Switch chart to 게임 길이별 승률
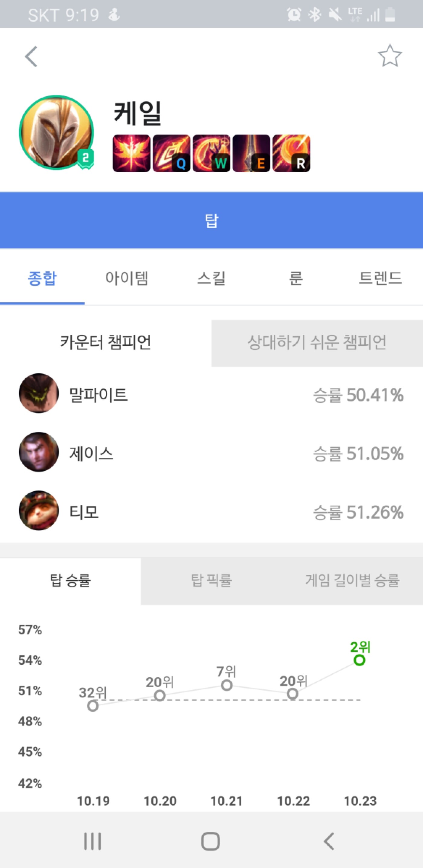 point(353,580)
